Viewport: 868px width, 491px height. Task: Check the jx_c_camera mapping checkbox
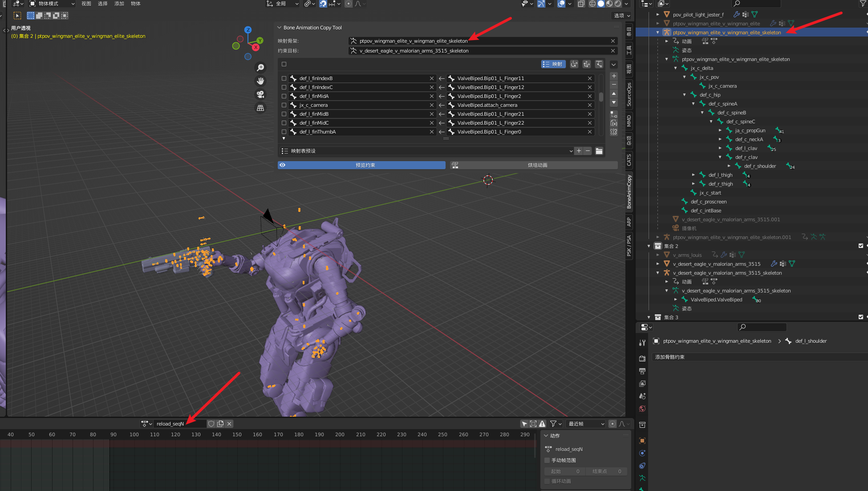[x=284, y=105]
